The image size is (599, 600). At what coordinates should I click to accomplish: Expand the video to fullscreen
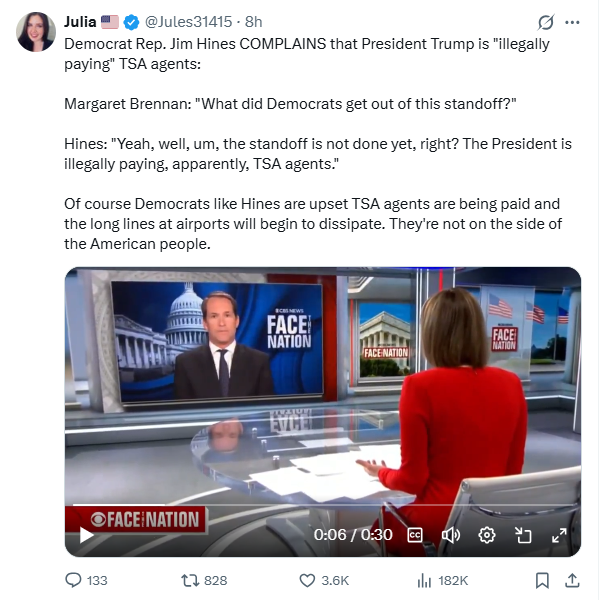click(559, 535)
